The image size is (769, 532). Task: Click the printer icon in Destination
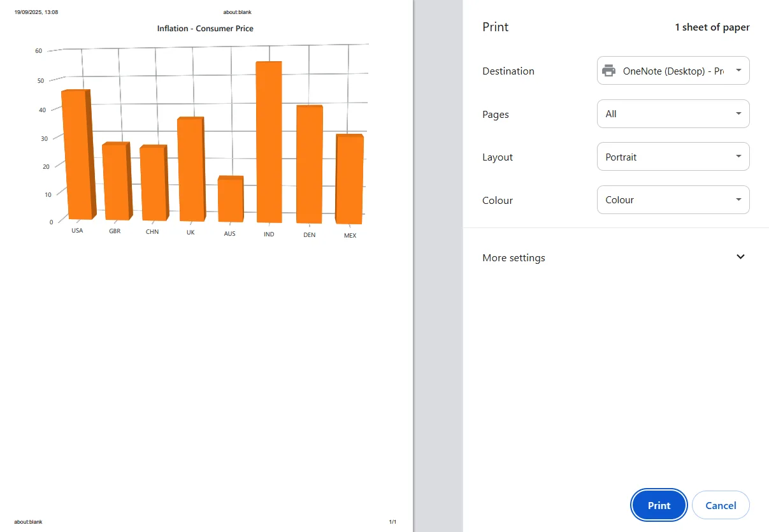[x=609, y=71]
